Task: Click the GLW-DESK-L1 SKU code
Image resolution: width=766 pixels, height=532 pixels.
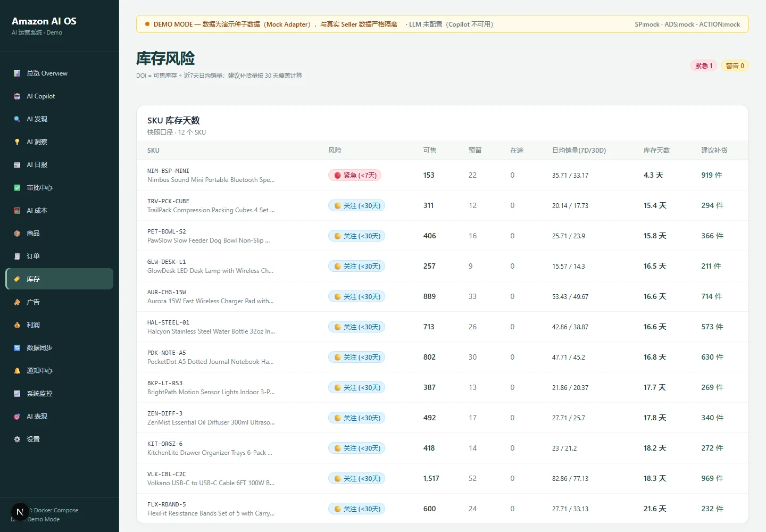Action: [x=166, y=262]
